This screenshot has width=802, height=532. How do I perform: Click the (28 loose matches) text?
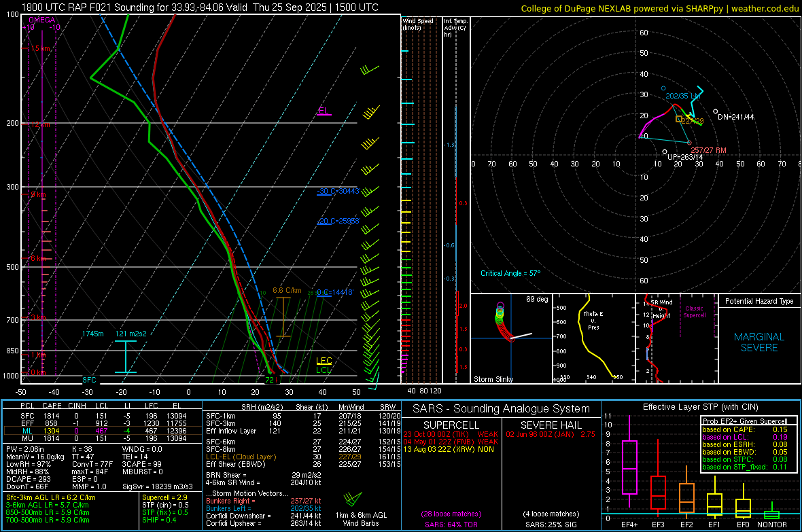451,514
